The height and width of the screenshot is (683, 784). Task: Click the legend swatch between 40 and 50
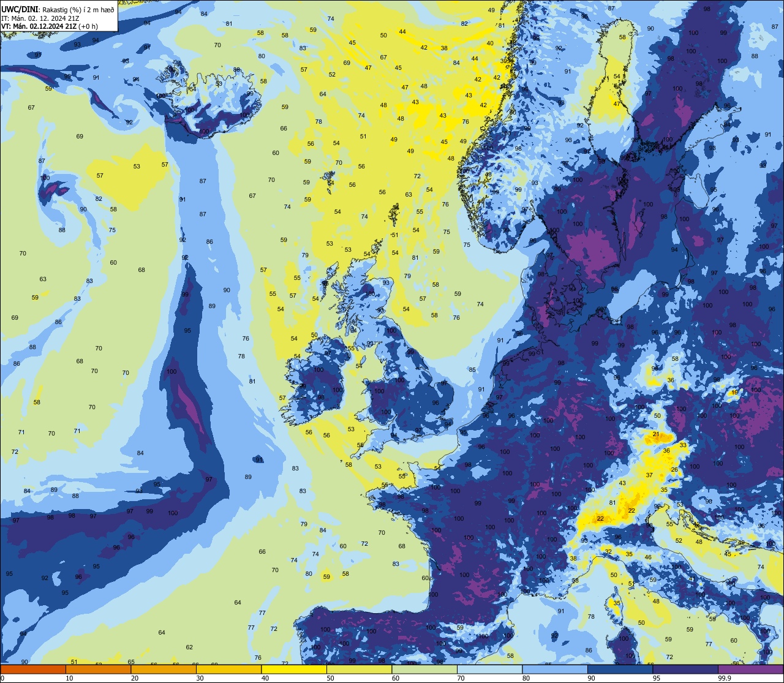pos(293,669)
